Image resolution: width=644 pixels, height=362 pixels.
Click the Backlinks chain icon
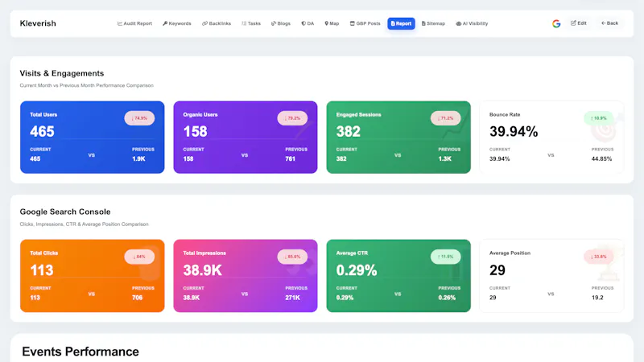pyautogui.click(x=204, y=23)
